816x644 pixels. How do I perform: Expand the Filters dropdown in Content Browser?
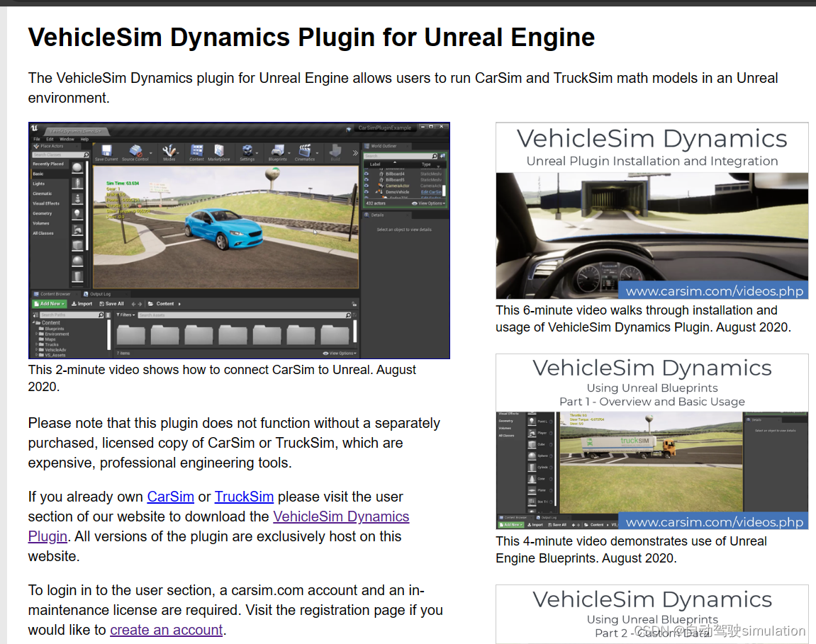coord(126,315)
